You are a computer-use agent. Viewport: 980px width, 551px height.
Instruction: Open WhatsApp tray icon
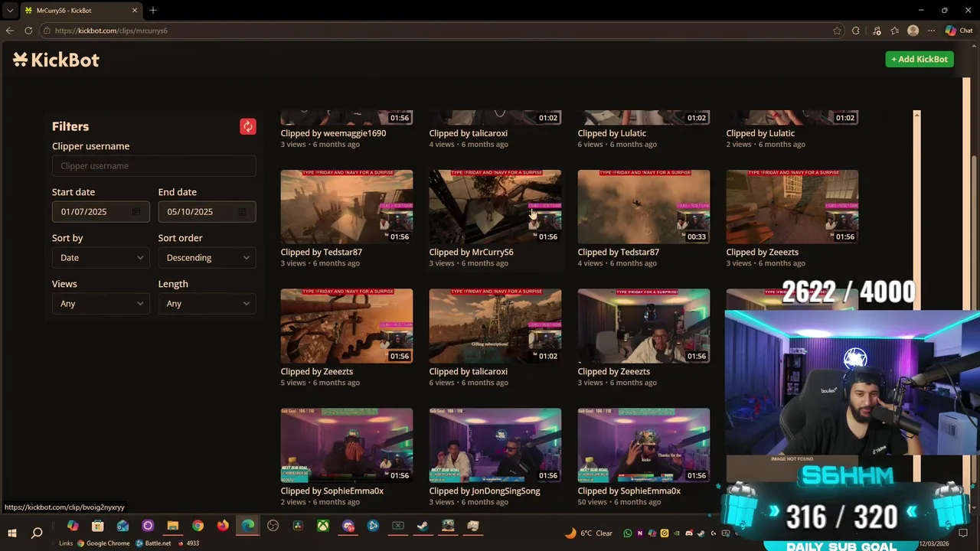[628, 533]
